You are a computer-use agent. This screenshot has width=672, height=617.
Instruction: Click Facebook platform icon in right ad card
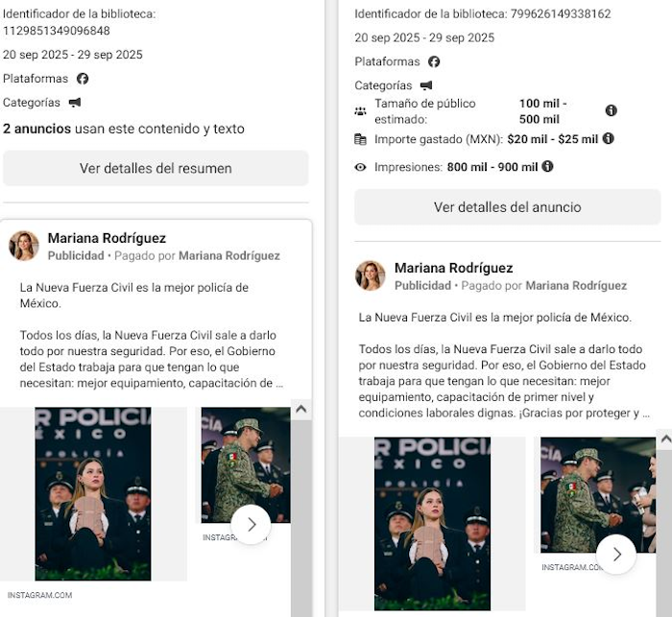(x=434, y=61)
